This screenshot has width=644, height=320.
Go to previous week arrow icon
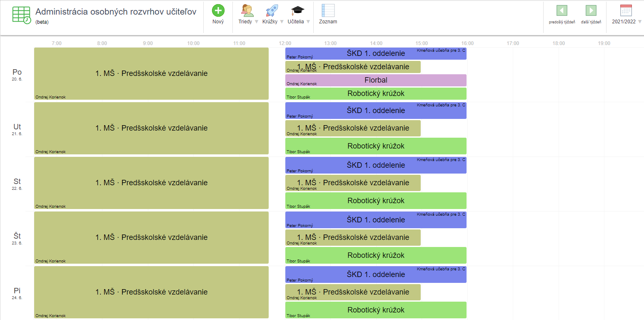pos(562,10)
